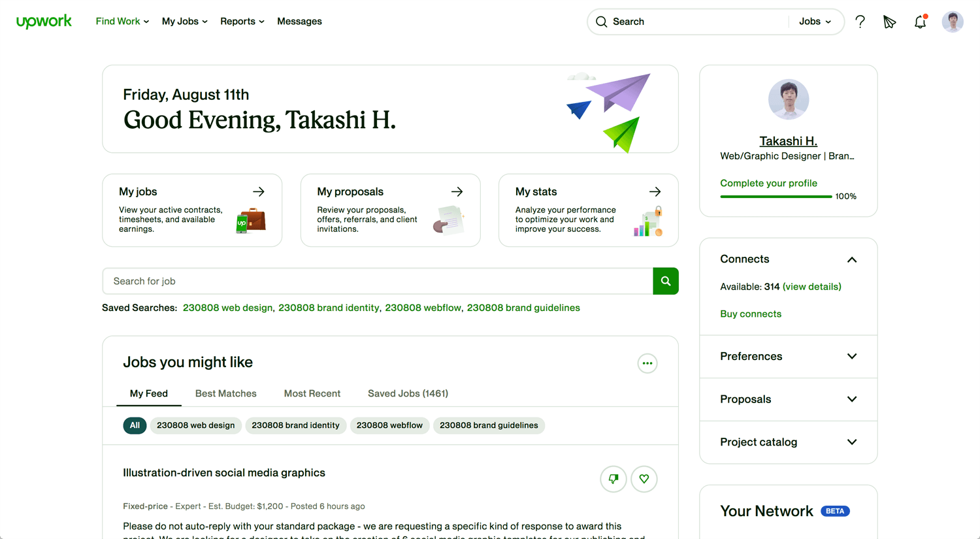Open the account avatar menu in header
Screen dimensions: 980x539
click(x=953, y=22)
